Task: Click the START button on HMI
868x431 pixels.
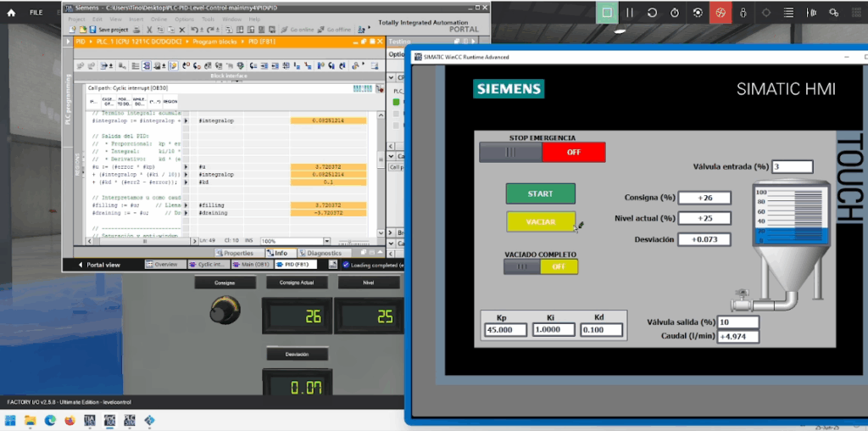Action: coord(540,194)
